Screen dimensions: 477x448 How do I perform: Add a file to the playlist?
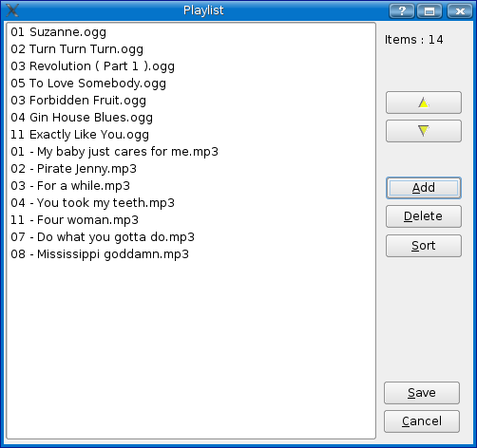pyautogui.click(x=424, y=188)
